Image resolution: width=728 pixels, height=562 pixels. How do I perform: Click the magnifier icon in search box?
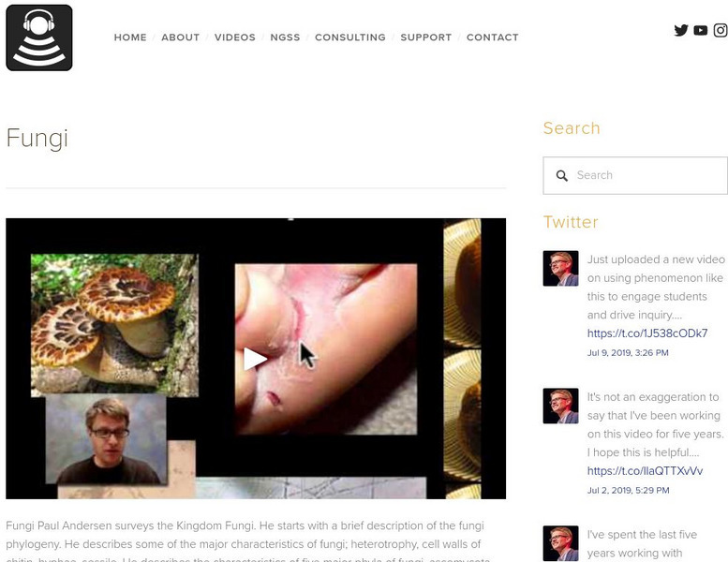[562, 175]
